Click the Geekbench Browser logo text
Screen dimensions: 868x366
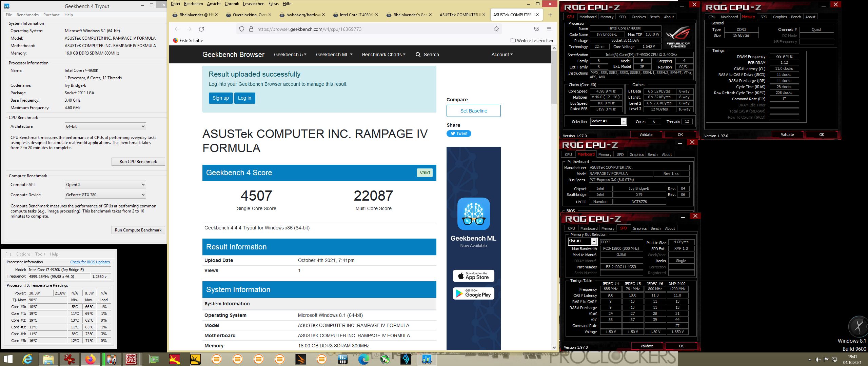tap(233, 55)
